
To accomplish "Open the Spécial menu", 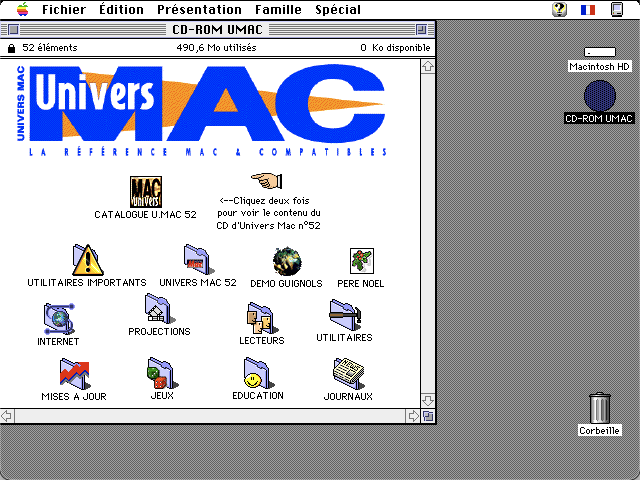I will [x=338, y=9].
